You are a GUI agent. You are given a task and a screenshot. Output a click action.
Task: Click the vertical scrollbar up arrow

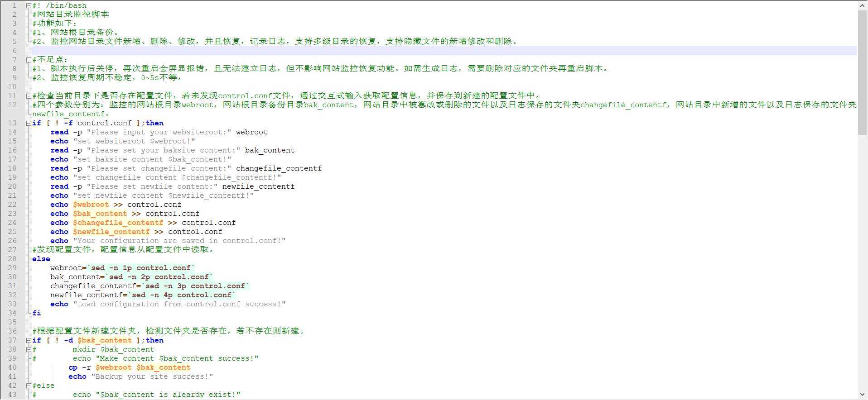tap(863, 6)
